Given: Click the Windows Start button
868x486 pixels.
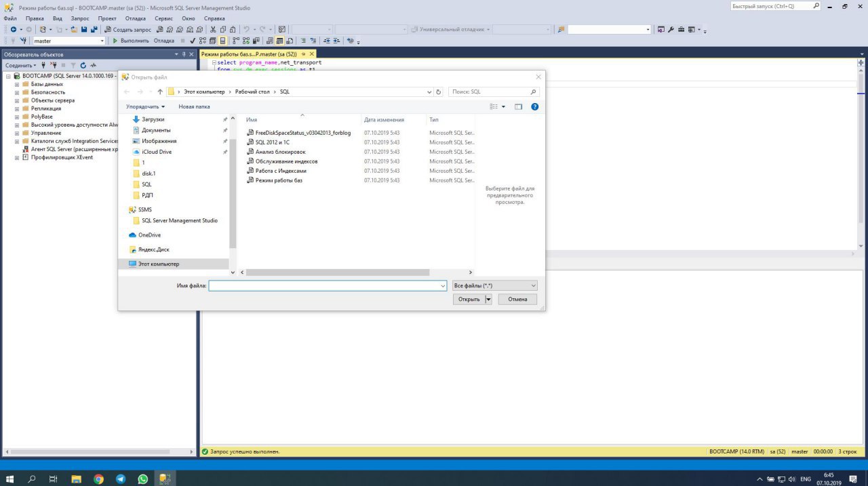Looking at the screenshot, I should (9, 479).
